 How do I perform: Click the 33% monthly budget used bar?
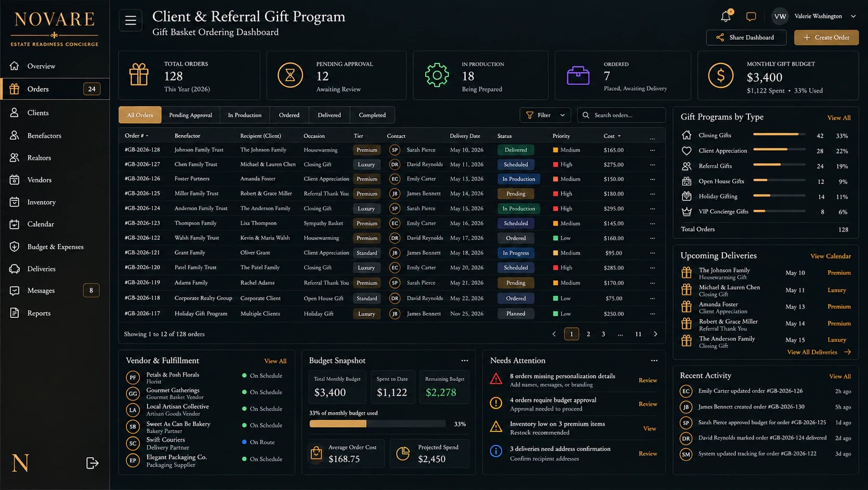(377, 424)
